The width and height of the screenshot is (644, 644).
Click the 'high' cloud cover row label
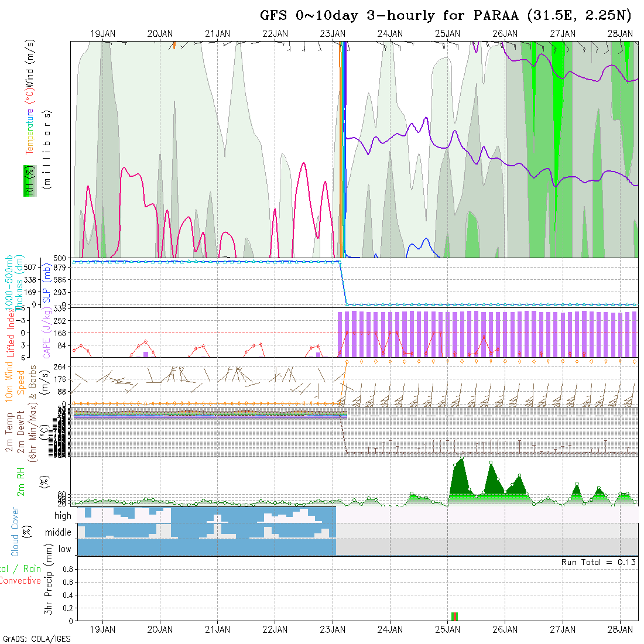tap(63, 516)
